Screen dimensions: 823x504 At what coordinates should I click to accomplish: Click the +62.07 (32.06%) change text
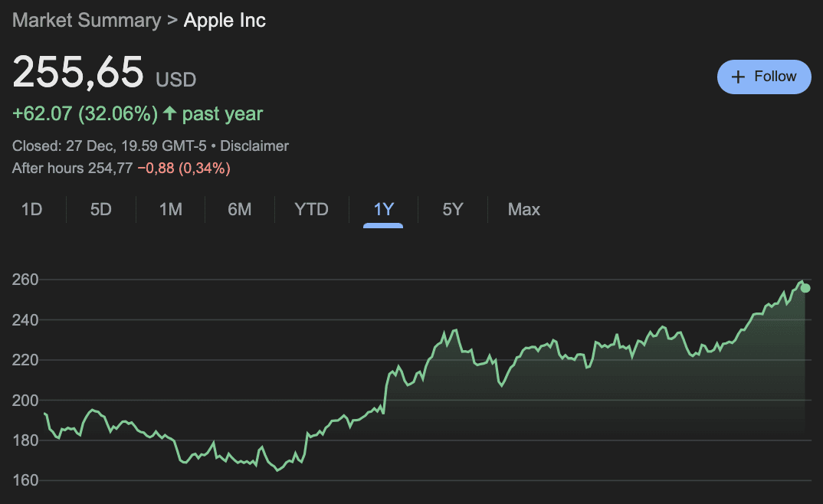(85, 114)
